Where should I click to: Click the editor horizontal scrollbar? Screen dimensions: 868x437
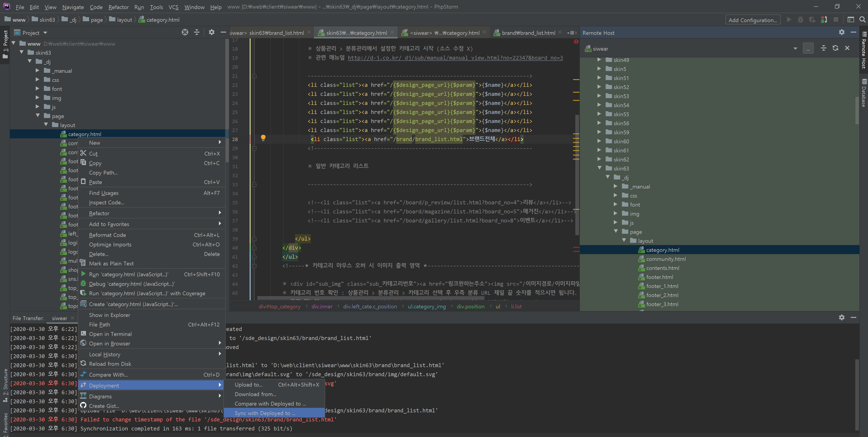click(371, 298)
